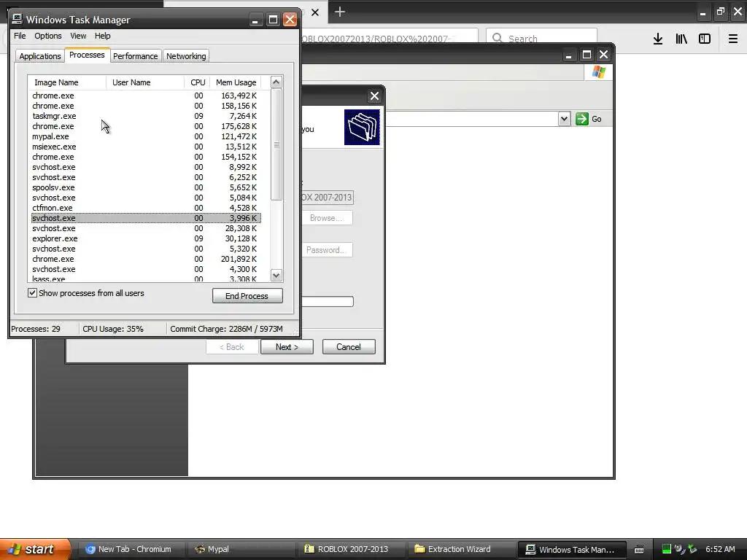This screenshot has width=747, height=560.
Task: Select the taskmgr.exe process row
Action: [146, 116]
